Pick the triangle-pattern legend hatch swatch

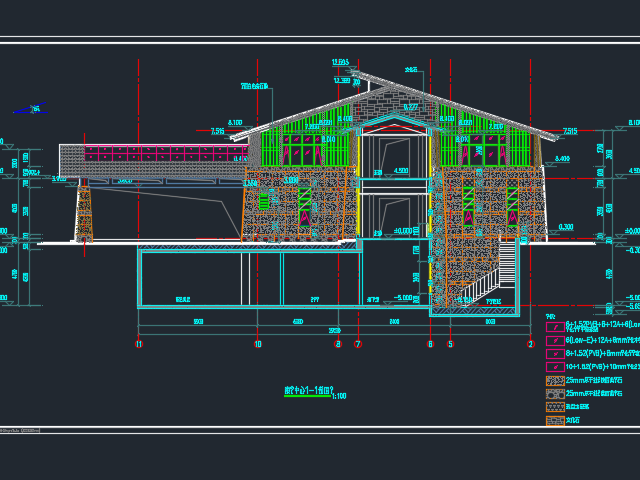(555, 407)
